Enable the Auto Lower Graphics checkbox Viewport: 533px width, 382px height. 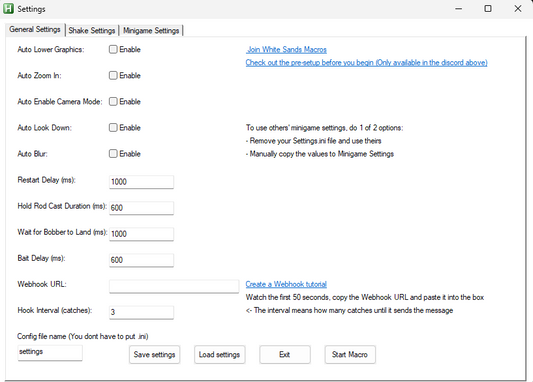113,50
